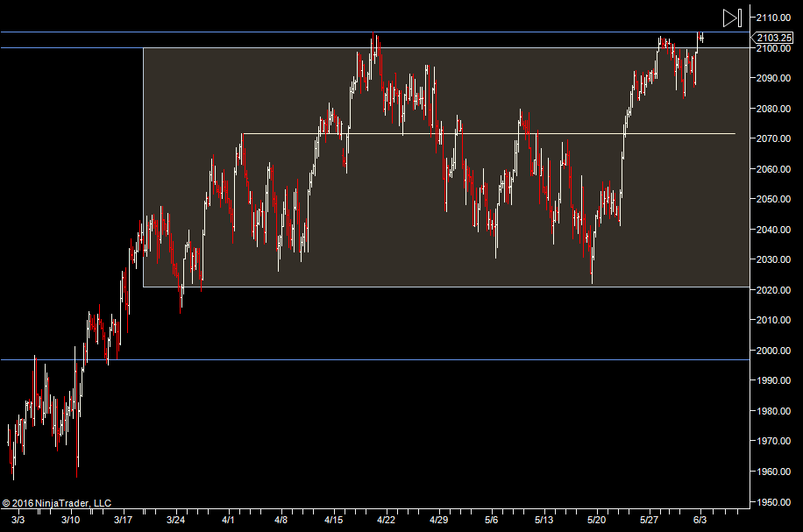Click the scroll-to-latest-bar arrow icon
Viewport: 803px width, 532px height.
[732, 18]
